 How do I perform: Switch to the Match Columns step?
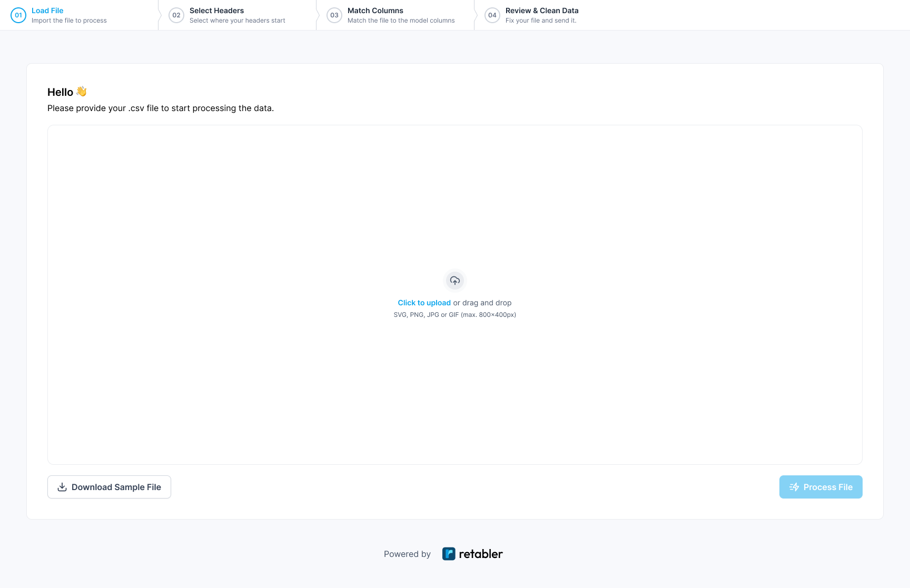375,11
